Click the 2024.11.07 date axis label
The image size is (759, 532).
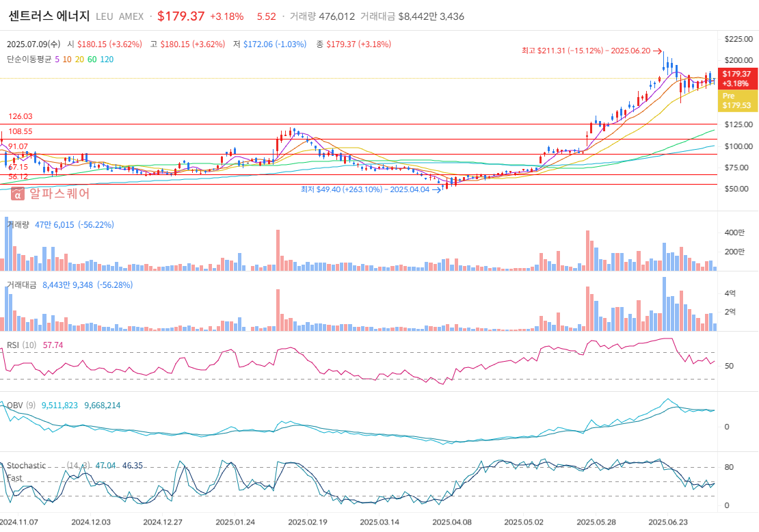[x=19, y=522]
